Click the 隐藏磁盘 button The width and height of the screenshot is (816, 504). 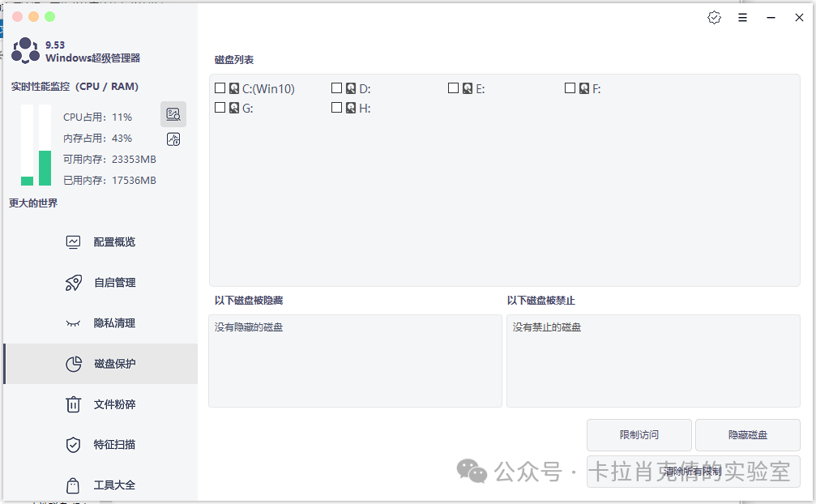(x=747, y=435)
